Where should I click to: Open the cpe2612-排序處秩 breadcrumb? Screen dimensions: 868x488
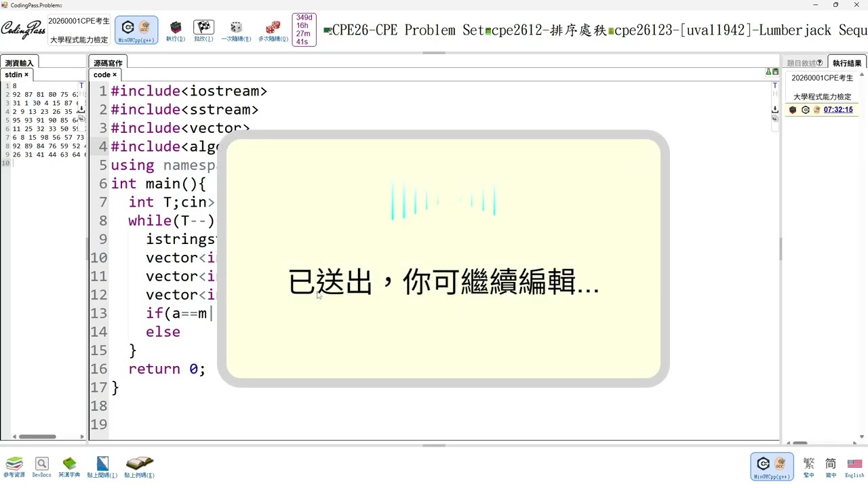549,30
